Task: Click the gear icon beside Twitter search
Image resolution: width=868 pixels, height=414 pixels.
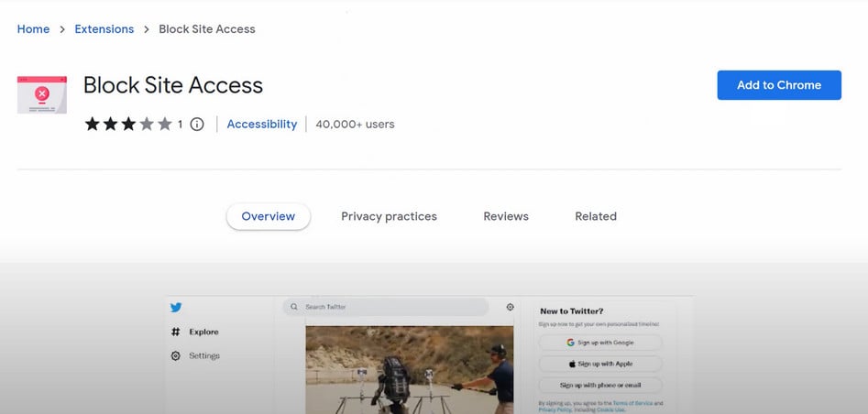Action: [x=511, y=307]
